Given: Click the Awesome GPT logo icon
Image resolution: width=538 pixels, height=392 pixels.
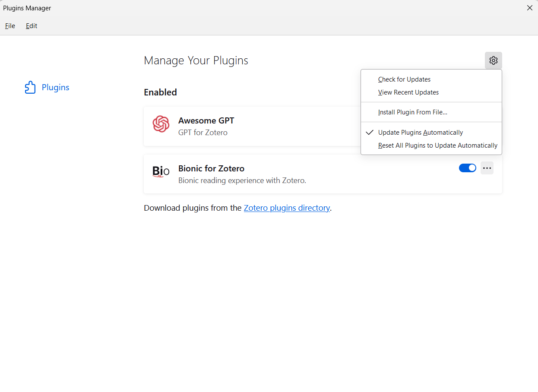Looking at the screenshot, I should tap(161, 124).
